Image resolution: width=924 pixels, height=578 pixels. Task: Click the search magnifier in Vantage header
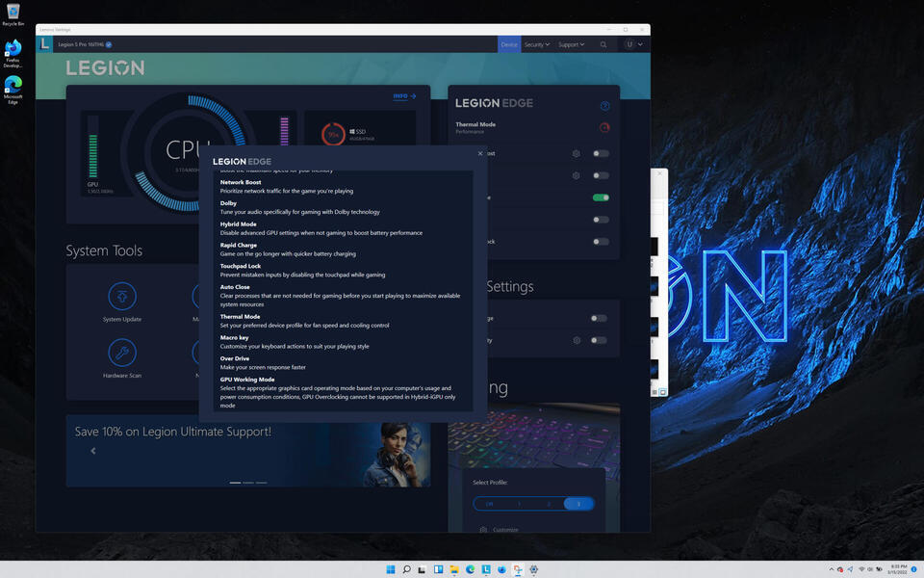(x=603, y=44)
